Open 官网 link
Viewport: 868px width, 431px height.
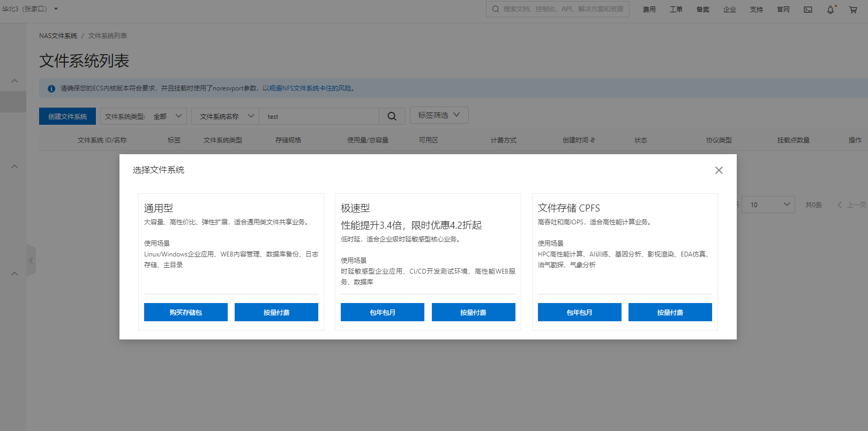pyautogui.click(x=783, y=10)
